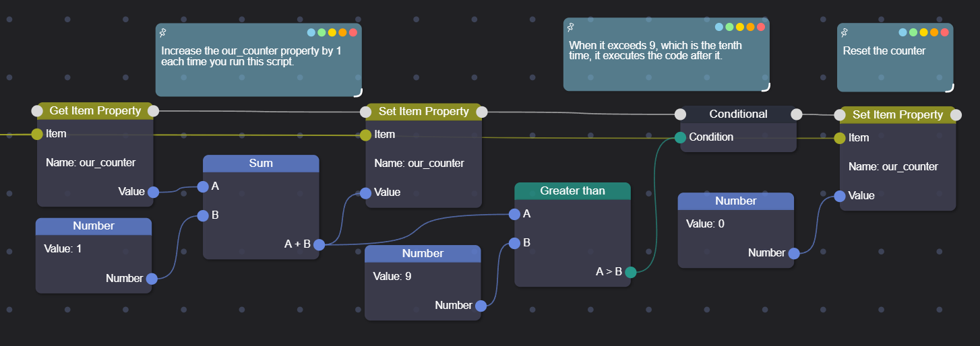Pin the "When it exceeds 9" comment note
980x346 pixels.
coord(571,27)
